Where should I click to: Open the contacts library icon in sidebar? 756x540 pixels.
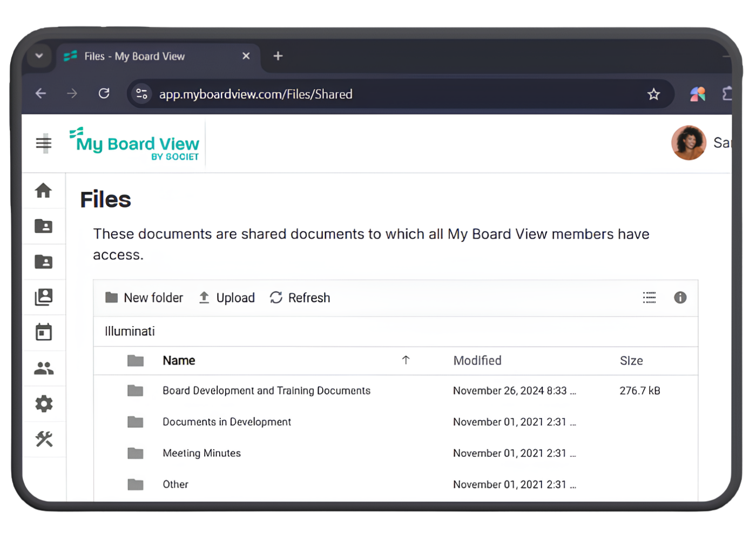pos(44,297)
